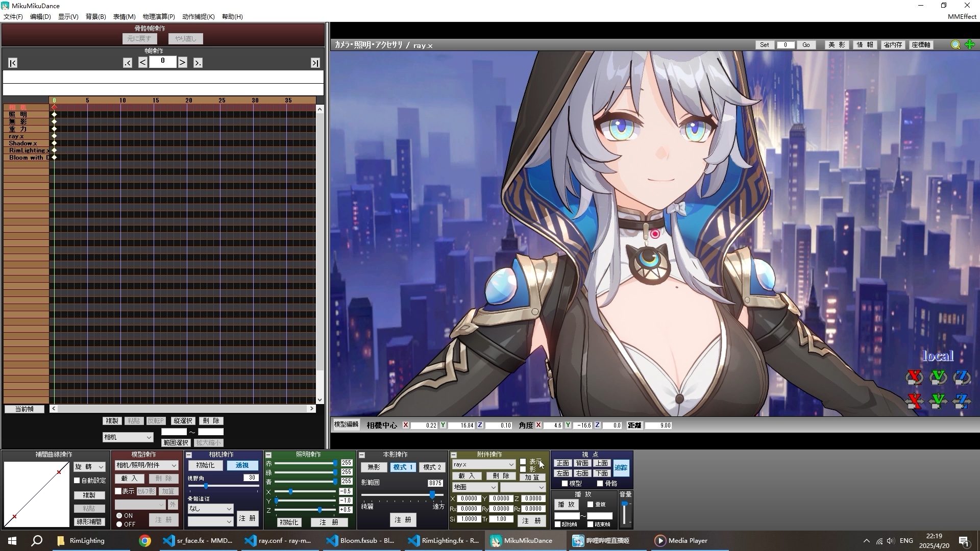Advance one frame with the > arrow

[x=182, y=62]
